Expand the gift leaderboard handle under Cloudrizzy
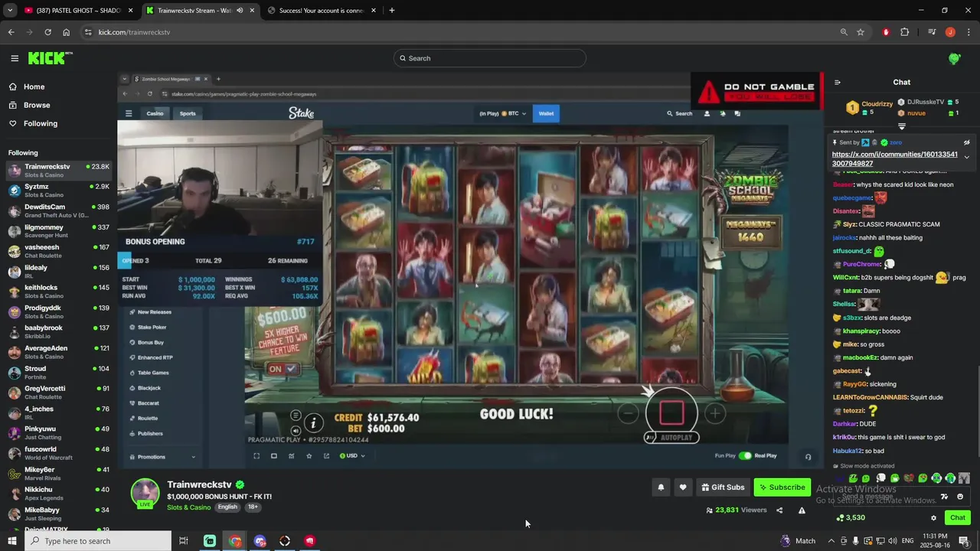The width and height of the screenshot is (980, 551). [x=902, y=126]
